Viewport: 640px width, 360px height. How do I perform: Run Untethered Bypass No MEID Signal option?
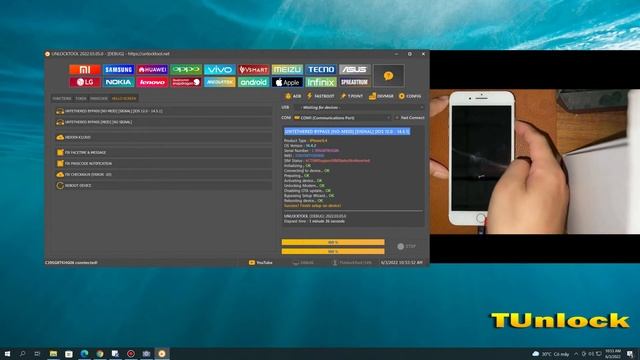(x=163, y=111)
